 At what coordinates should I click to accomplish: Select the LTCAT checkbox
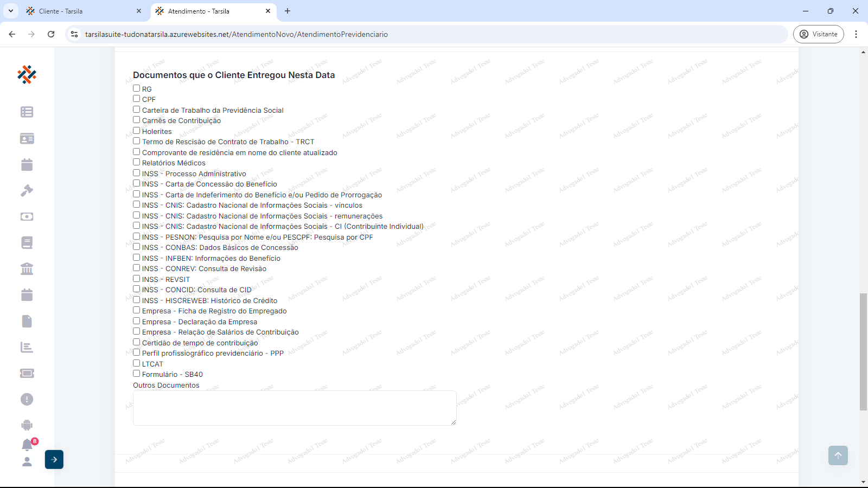(x=137, y=363)
